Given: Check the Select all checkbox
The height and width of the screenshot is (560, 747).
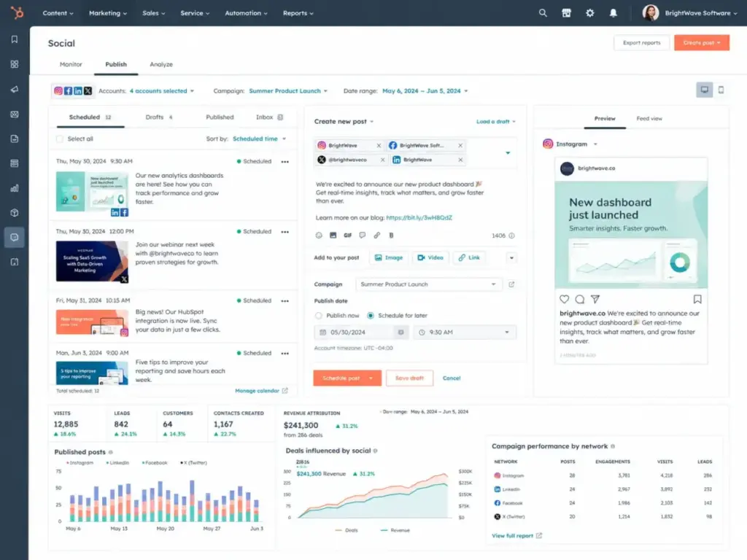Looking at the screenshot, I should pos(60,139).
